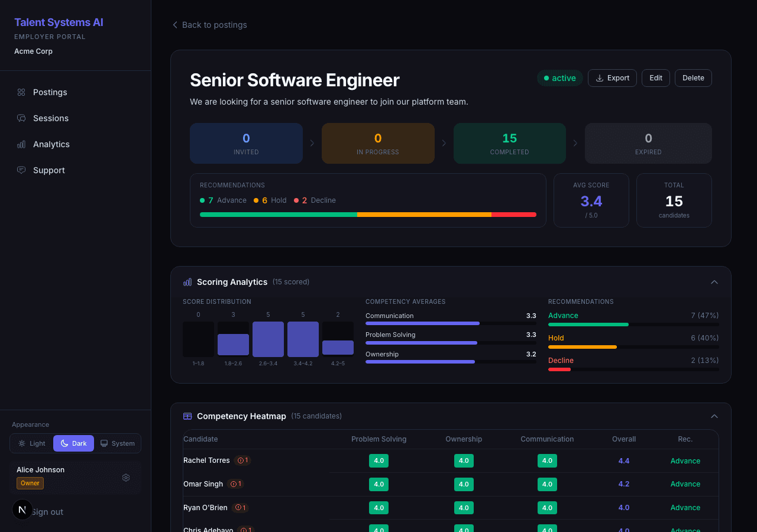Click orange Hold segment of recommendations bar
Screen dimensions: 757x532
coord(424,215)
